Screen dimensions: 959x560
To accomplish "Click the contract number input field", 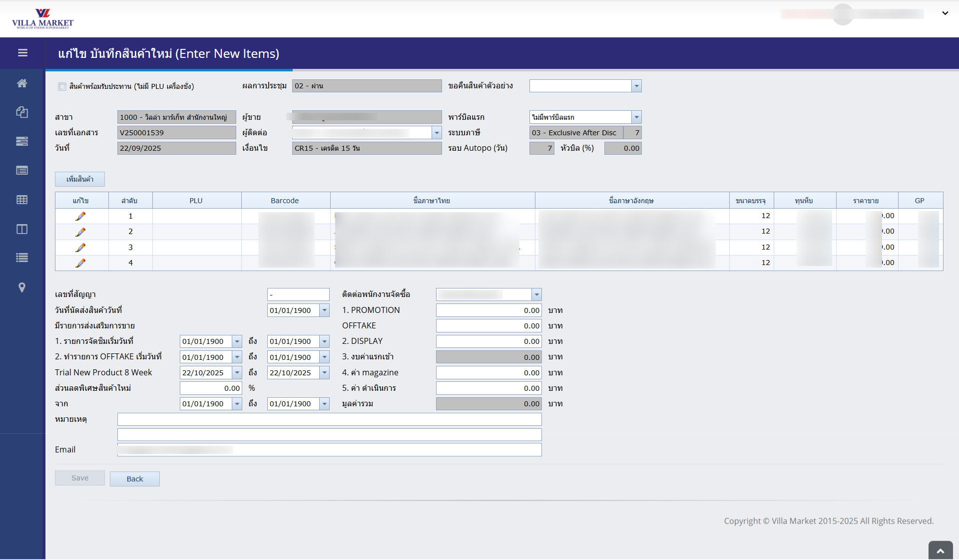I will click(298, 294).
